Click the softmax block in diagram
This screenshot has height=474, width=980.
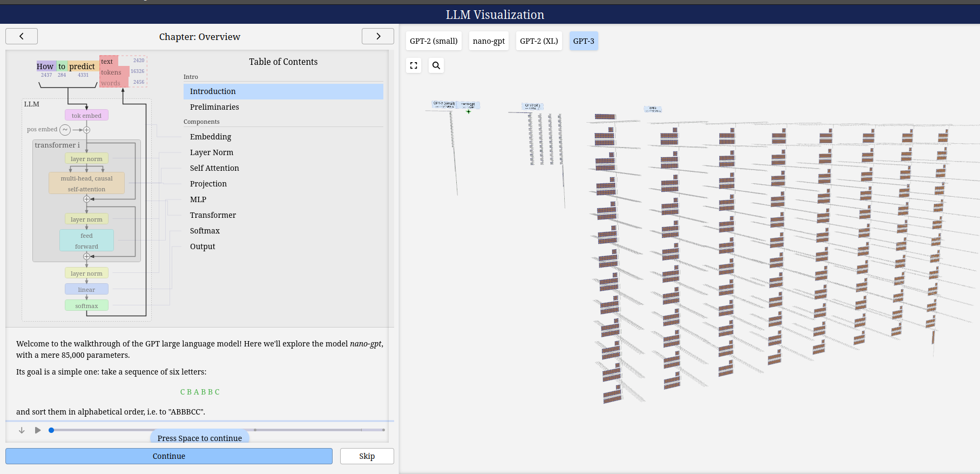tap(86, 305)
